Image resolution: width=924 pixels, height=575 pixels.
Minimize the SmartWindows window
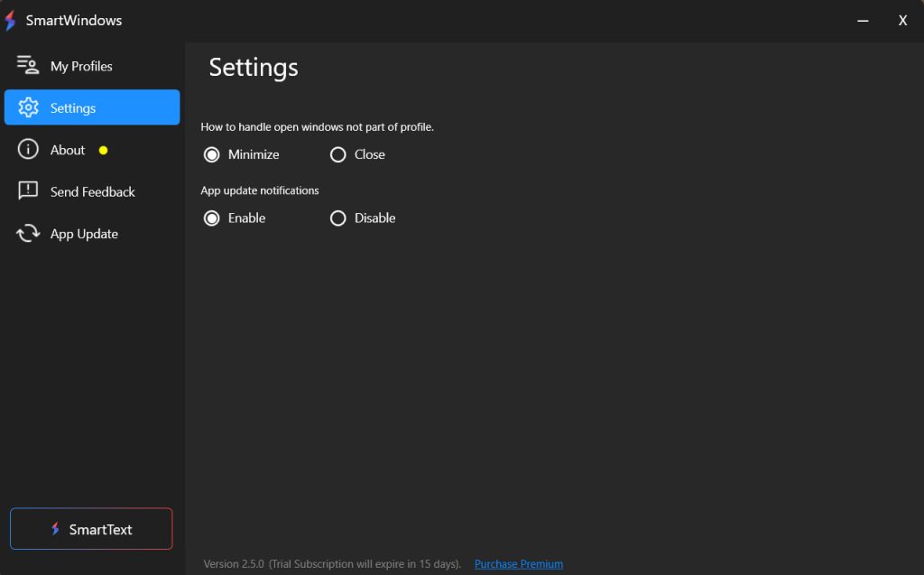(x=863, y=21)
